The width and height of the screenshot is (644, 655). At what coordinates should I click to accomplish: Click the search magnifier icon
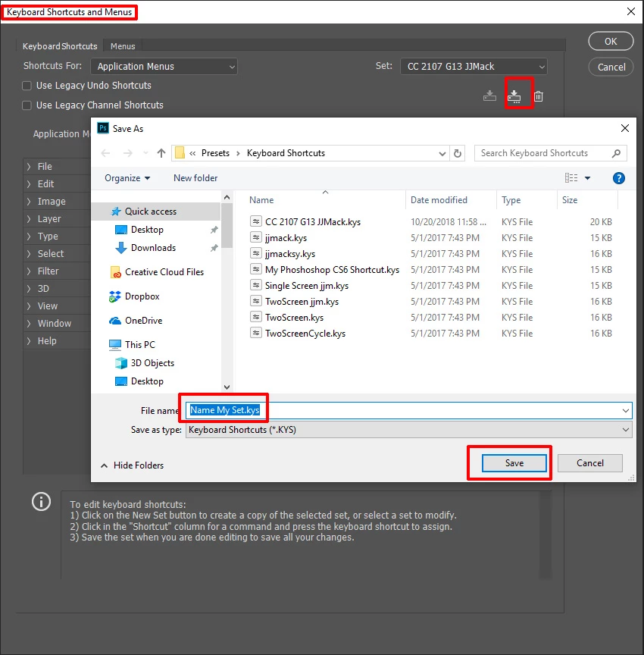[616, 153]
